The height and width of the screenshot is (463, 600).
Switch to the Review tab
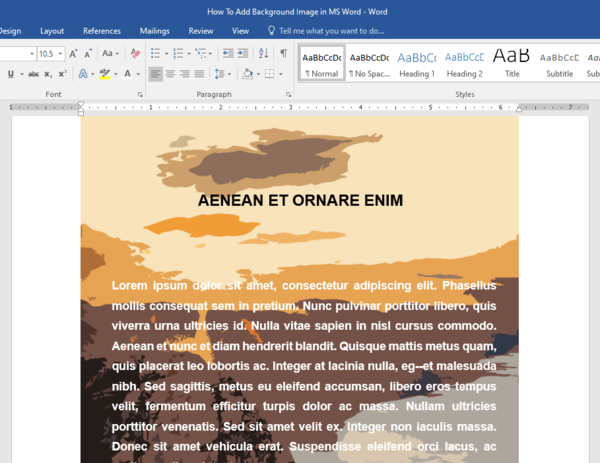click(x=201, y=31)
